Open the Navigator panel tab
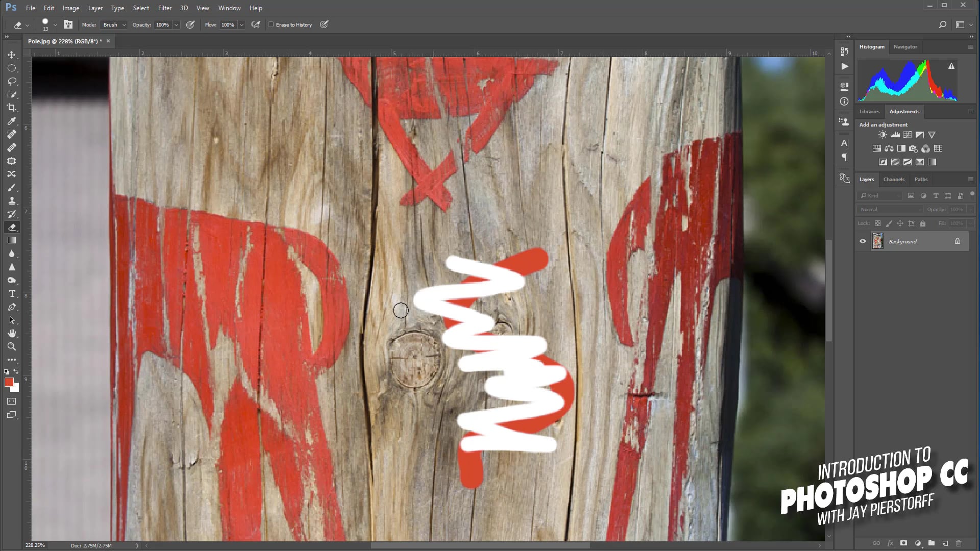Viewport: 980px width, 551px height. tap(905, 46)
